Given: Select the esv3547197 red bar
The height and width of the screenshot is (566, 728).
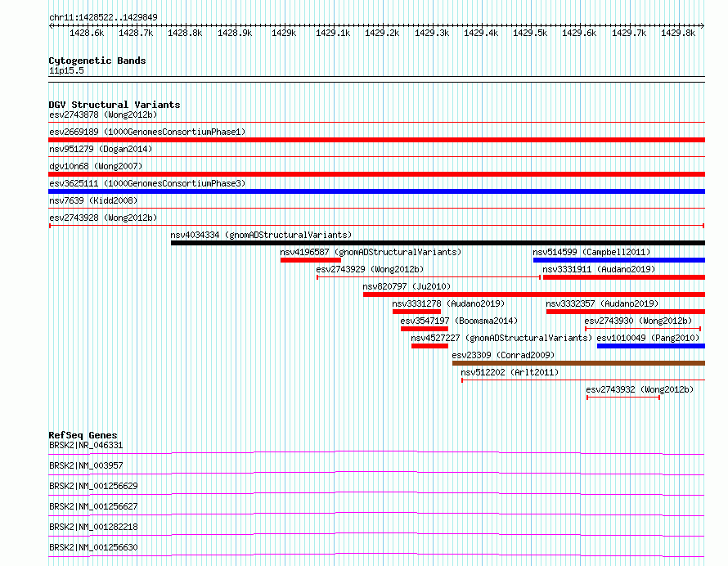Looking at the screenshot, I should 425,329.
